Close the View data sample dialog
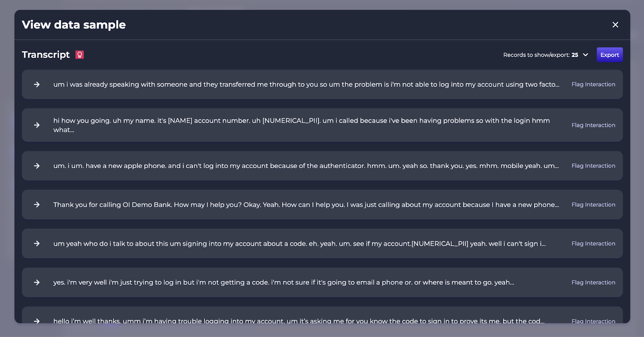 tap(615, 25)
